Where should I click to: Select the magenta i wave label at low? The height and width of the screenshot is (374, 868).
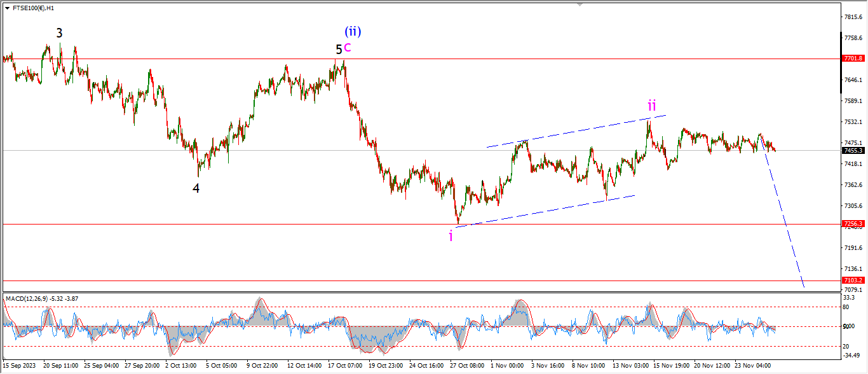pos(451,237)
